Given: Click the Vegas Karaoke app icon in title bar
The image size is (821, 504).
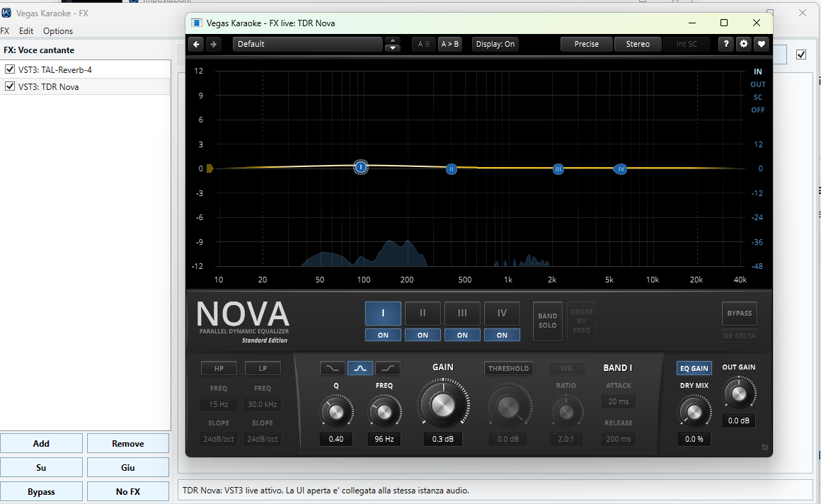Looking at the screenshot, I should [6, 13].
